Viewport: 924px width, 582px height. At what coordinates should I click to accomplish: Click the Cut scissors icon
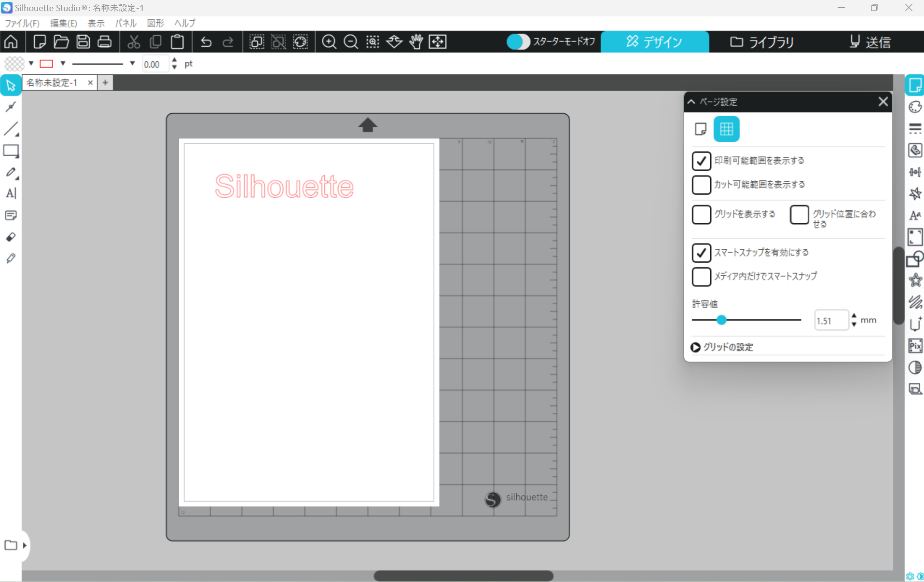[134, 42]
